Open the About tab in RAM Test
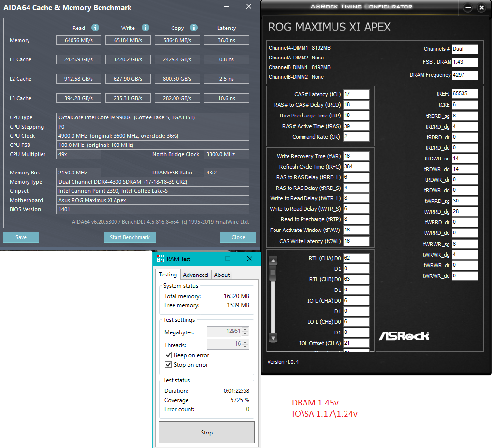The height and width of the screenshot is (448, 492). pos(221,275)
